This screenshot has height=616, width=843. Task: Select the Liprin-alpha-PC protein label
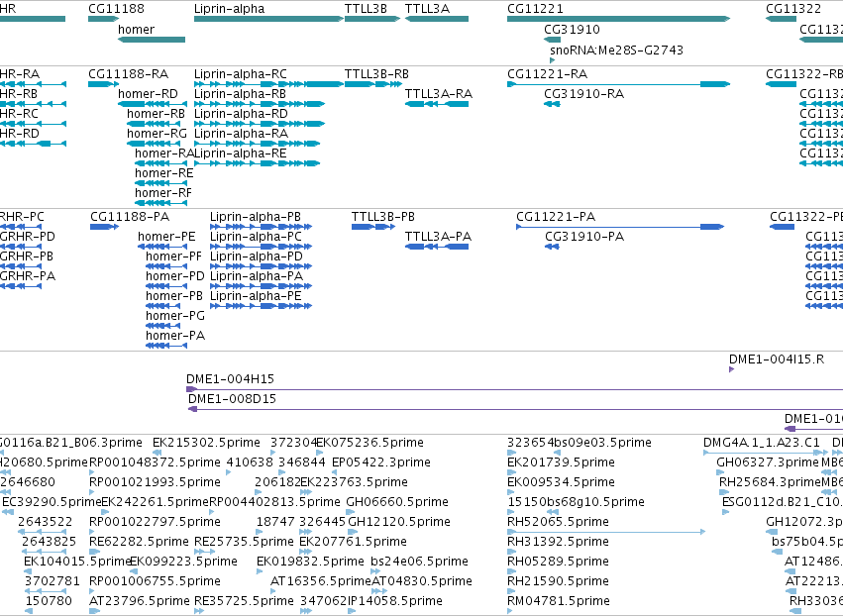(256, 237)
